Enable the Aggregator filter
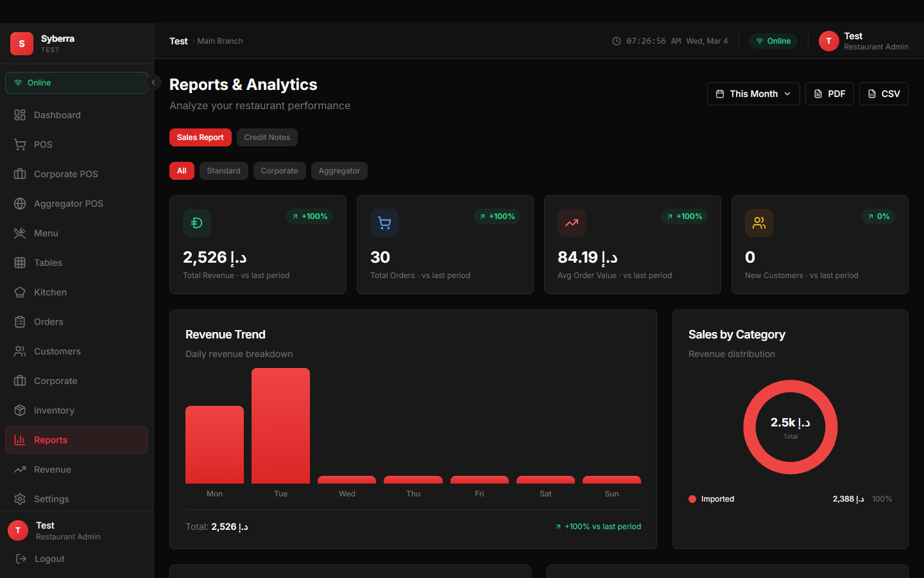This screenshot has height=578, width=924. pyautogui.click(x=339, y=171)
